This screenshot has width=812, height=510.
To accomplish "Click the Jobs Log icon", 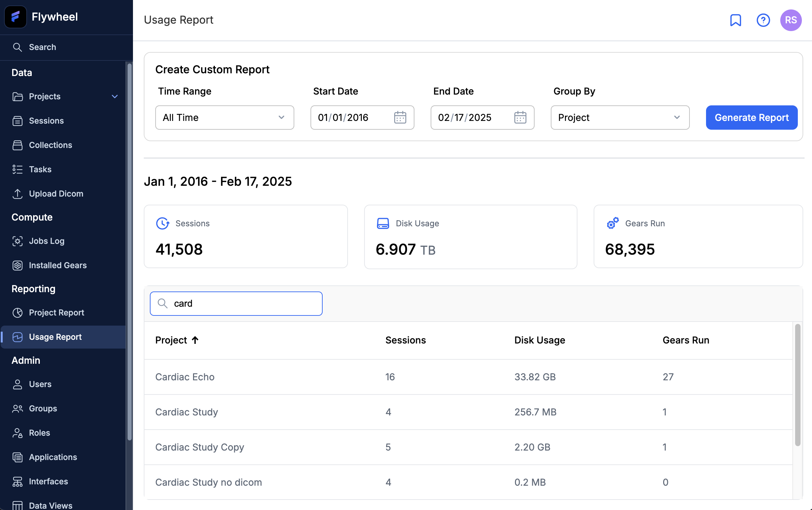I will pos(18,241).
